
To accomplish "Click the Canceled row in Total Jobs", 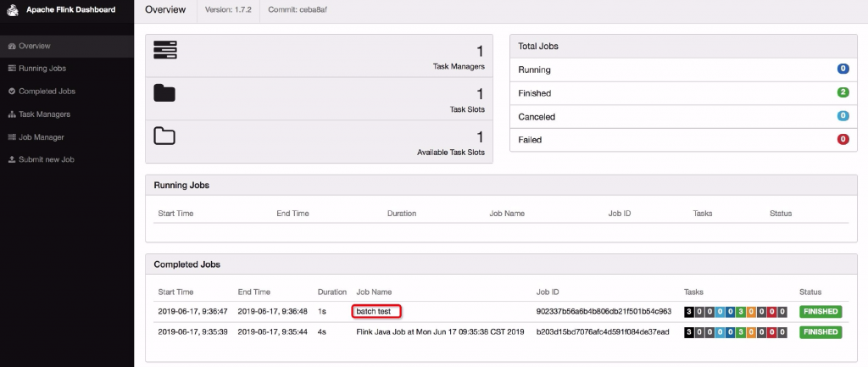I will [x=683, y=117].
